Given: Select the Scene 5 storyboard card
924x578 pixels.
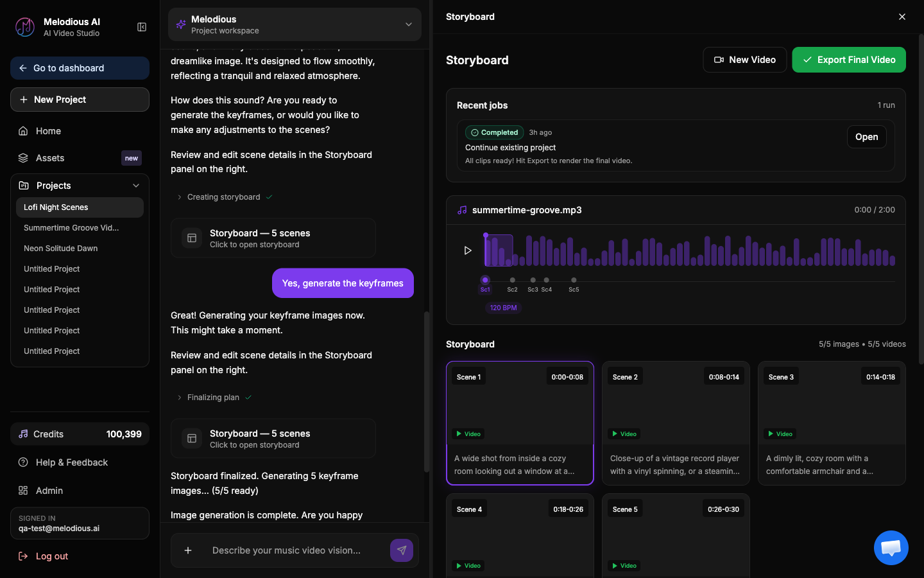Looking at the screenshot, I should click(676, 536).
